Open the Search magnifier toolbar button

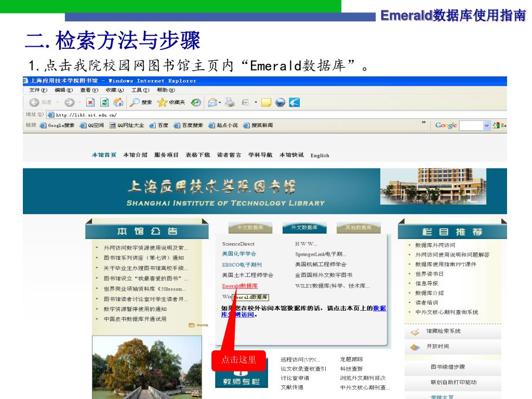(141, 102)
